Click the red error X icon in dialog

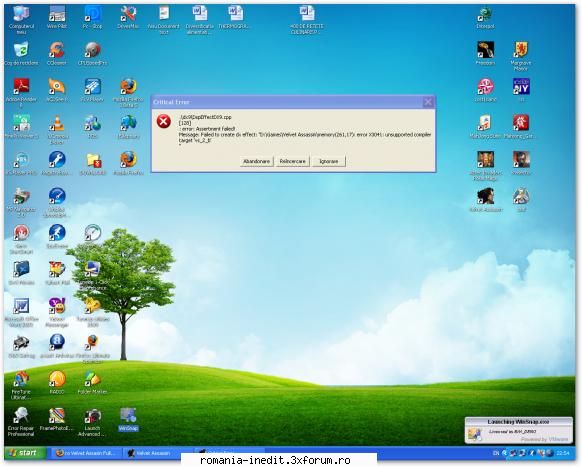pyautogui.click(x=163, y=121)
